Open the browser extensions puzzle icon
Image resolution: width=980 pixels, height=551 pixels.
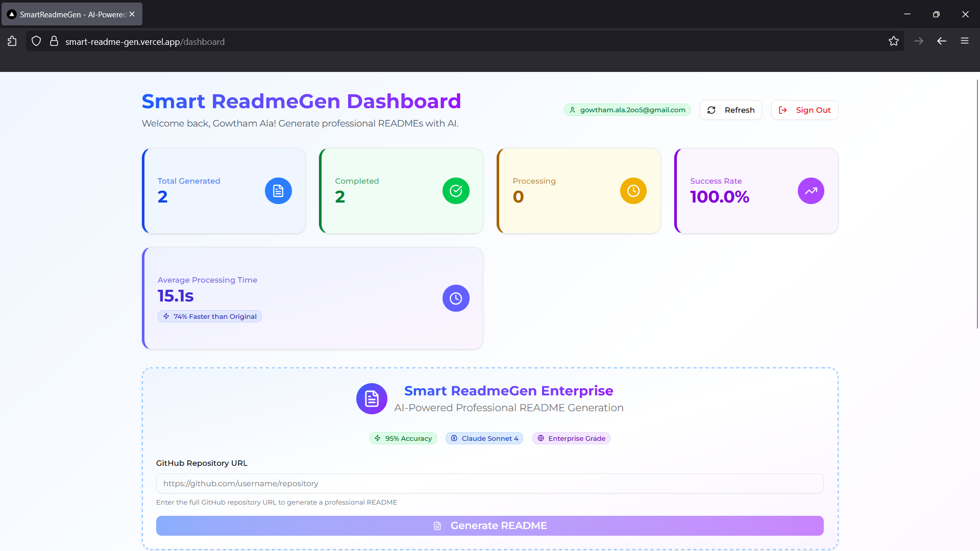[12, 41]
